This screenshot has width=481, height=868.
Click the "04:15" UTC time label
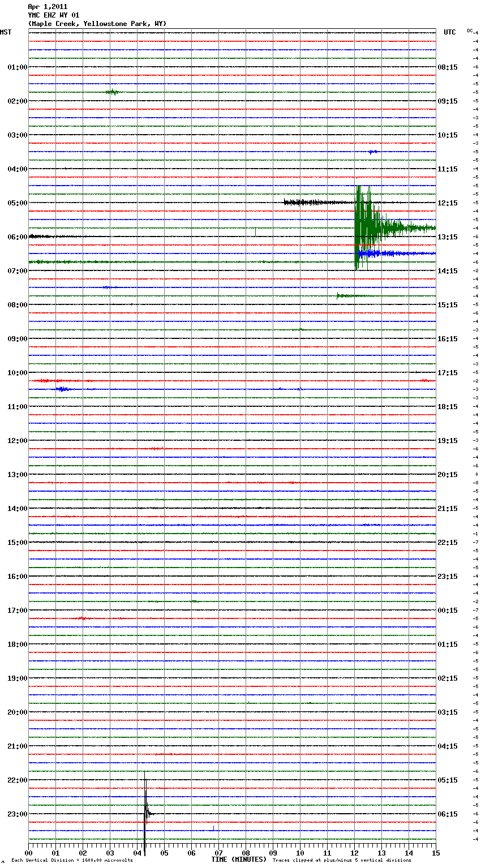[448, 746]
